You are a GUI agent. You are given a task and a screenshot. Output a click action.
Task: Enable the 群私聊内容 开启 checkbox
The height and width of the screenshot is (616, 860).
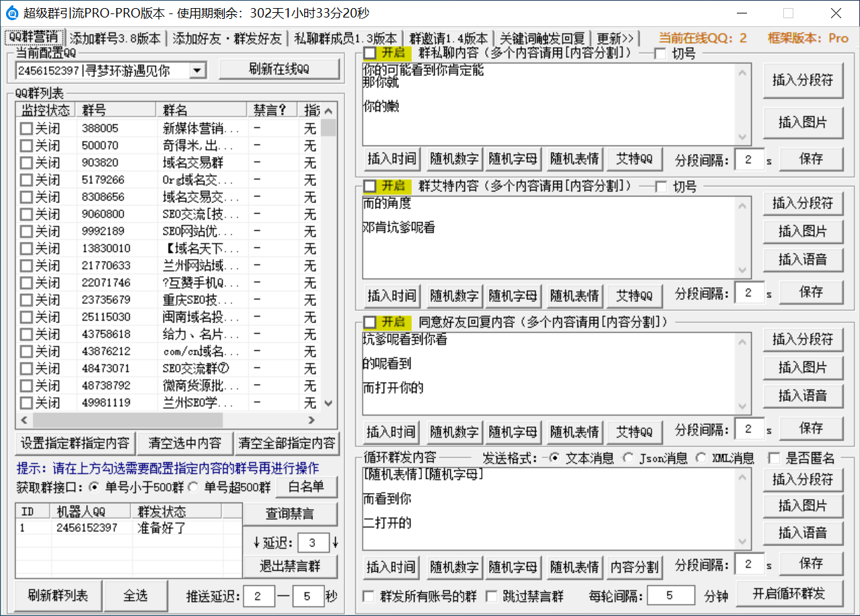point(370,53)
